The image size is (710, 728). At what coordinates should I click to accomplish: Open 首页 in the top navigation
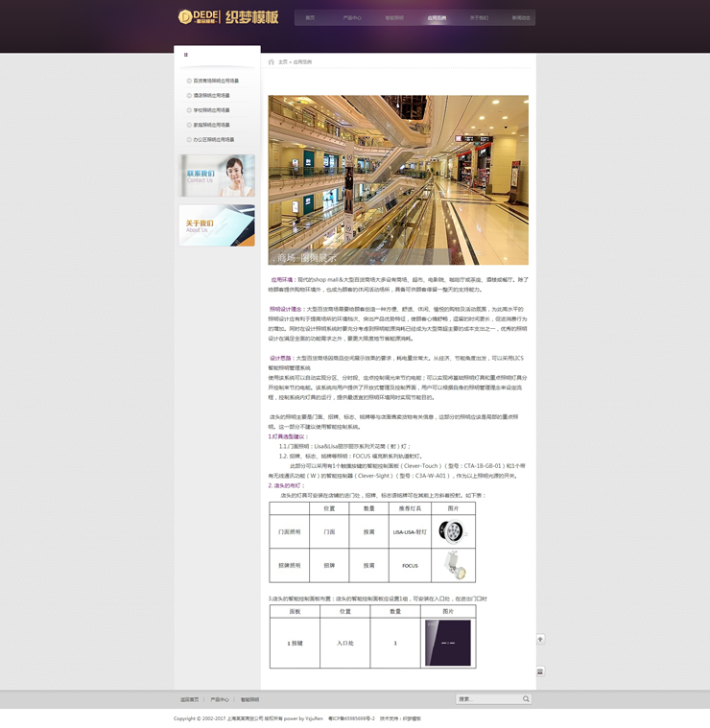coord(310,18)
